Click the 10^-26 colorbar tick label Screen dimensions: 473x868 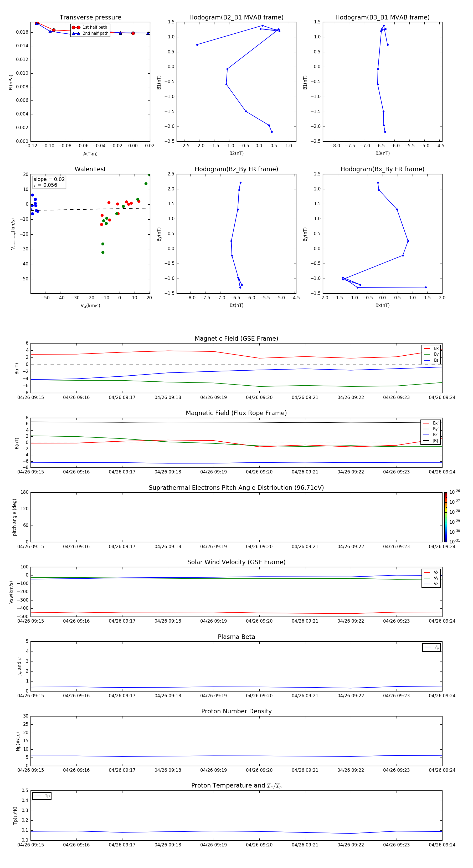coord(455,492)
